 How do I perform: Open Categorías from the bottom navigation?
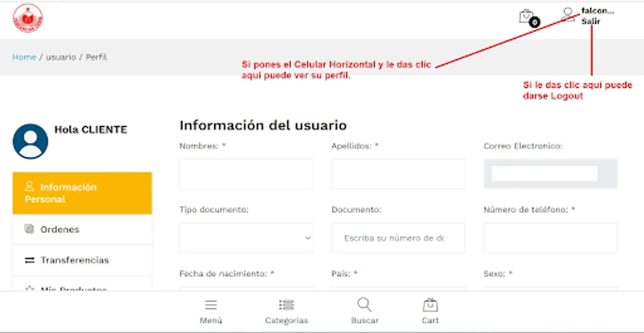click(287, 305)
